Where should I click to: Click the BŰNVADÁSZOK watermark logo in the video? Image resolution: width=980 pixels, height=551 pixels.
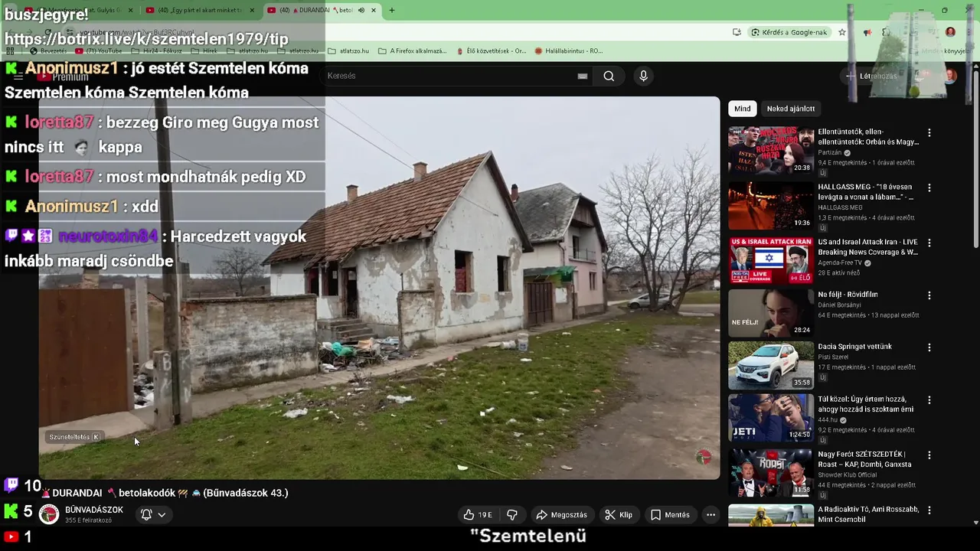point(703,458)
